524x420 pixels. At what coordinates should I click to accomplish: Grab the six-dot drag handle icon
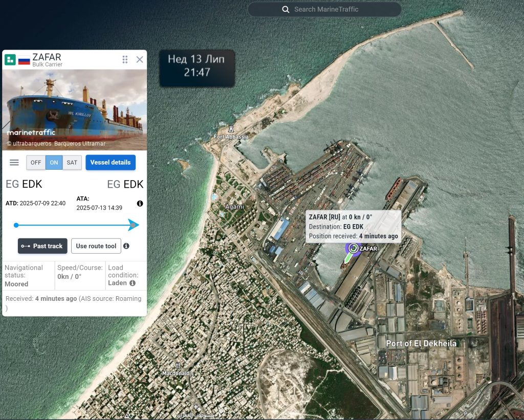pos(125,59)
